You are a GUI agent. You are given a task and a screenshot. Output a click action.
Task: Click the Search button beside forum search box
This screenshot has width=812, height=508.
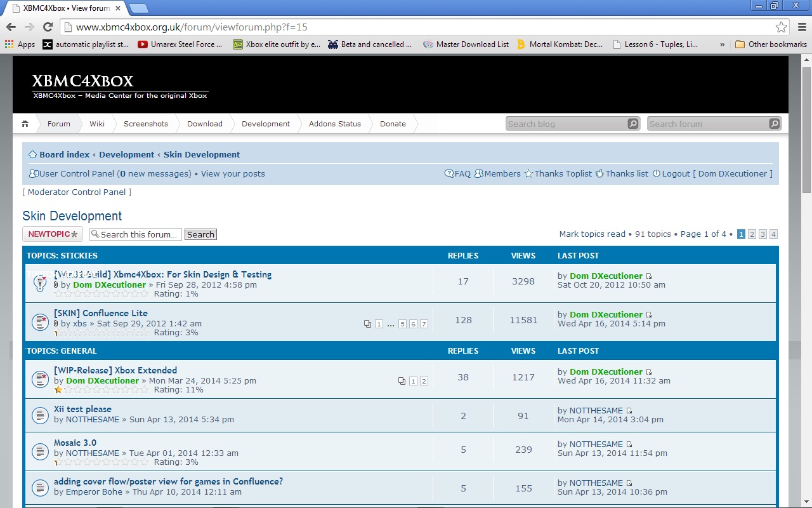point(200,234)
